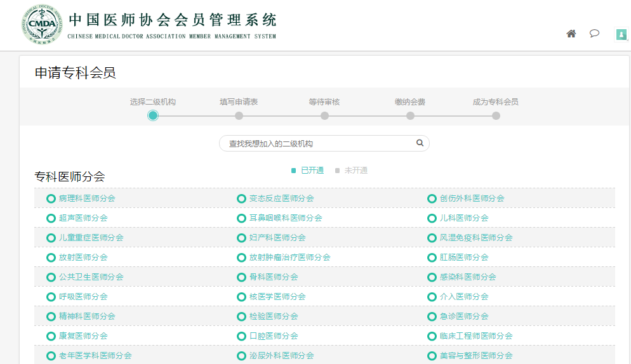The width and height of the screenshot is (631, 364).
Task: Click circle icon next to 临床工程师医师分会
Action: pyautogui.click(x=432, y=336)
